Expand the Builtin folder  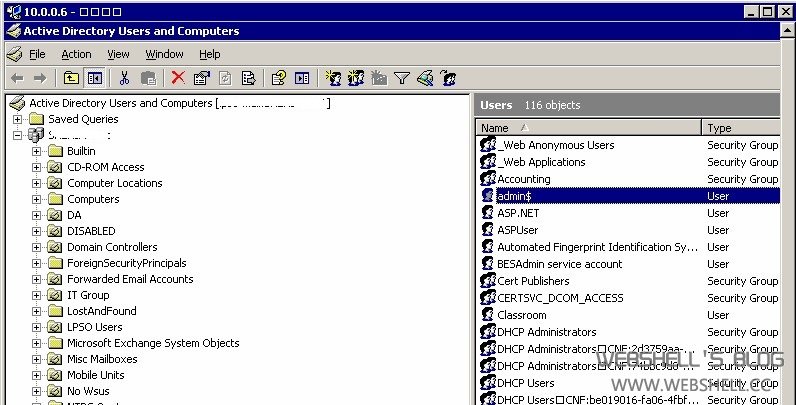coord(36,151)
